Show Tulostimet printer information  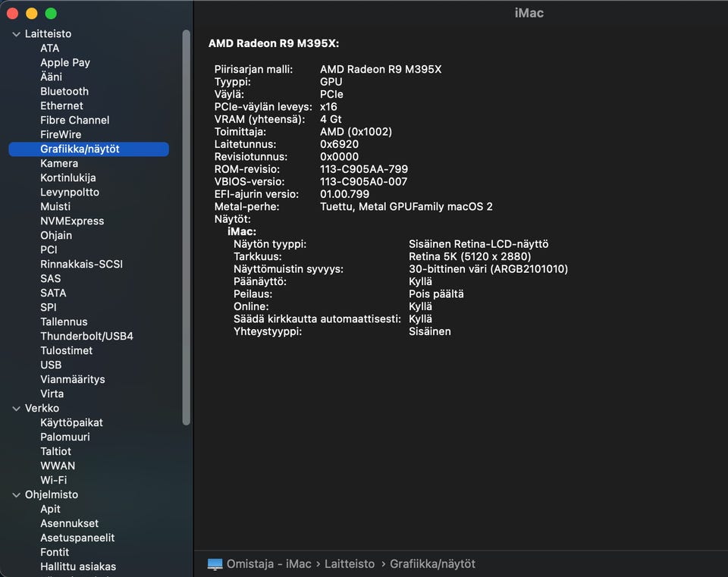tap(66, 350)
